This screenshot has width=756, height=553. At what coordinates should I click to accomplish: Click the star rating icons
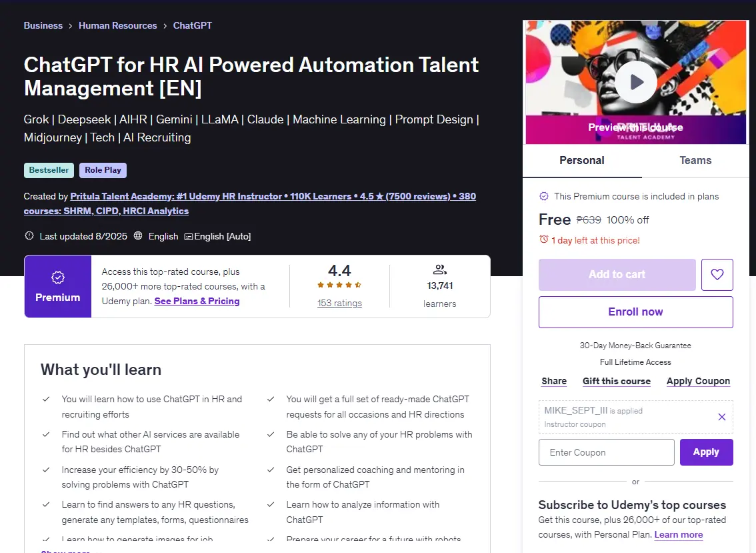[x=339, y=286]
